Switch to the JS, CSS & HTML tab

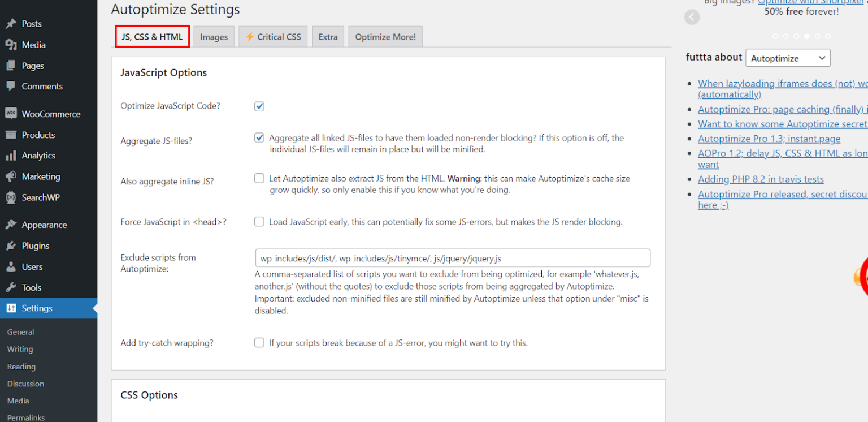coord(152,37)
